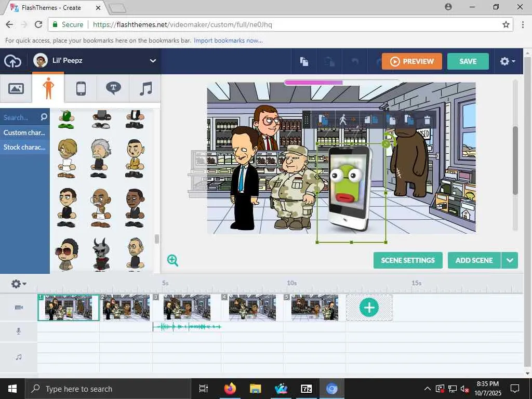The height and width of the screenshot is (399, 532).
Task: Click the flip asset icon
Action: tap(371, 120)
